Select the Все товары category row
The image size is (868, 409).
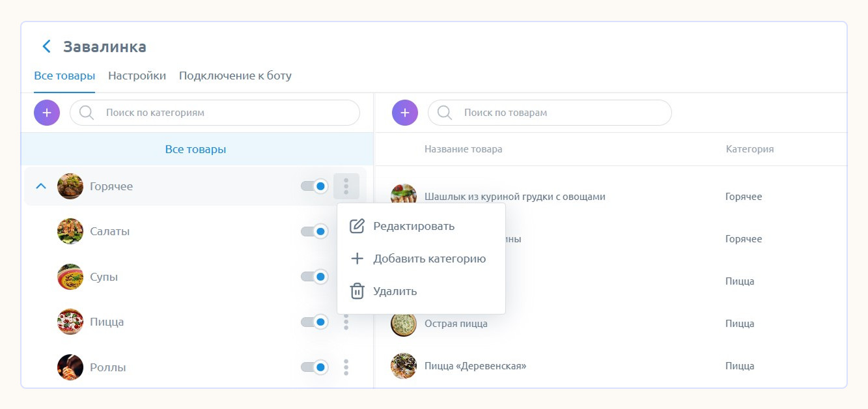[195, 149]
